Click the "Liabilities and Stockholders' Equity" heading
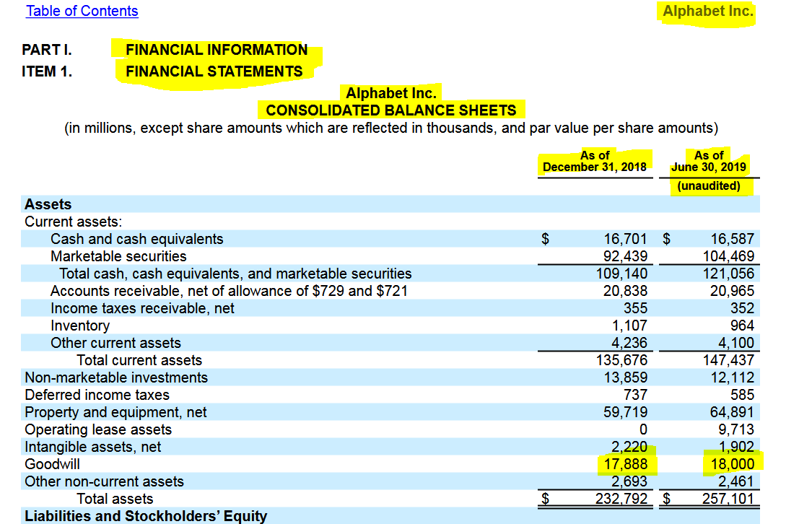Viewport: 812px width, 524px height. coord(146,516)
